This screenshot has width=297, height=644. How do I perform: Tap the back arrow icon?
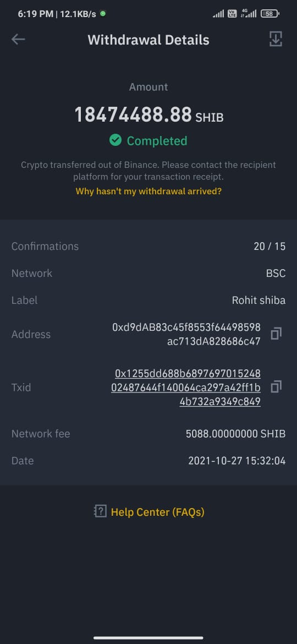[18, 40]
